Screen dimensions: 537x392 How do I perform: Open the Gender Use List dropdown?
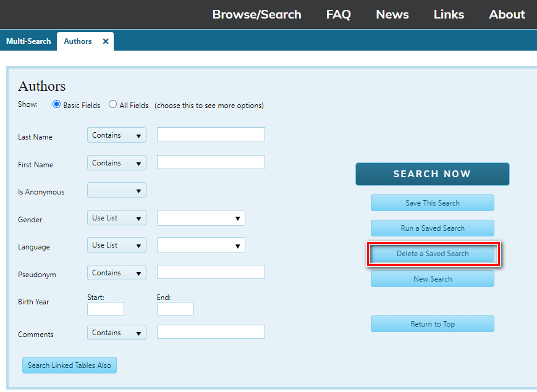(117, 218)
